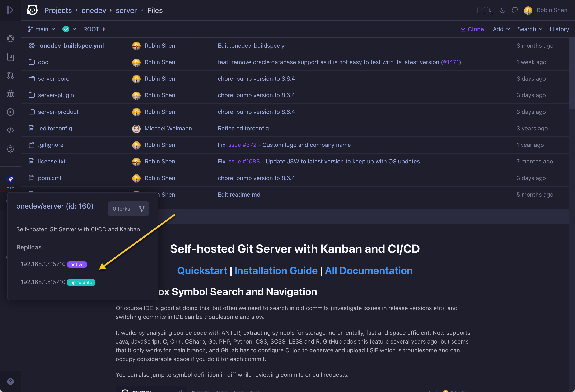
Task: Open the Search dropdown menu
Action: pyautogui.click(x=529, y=29)
